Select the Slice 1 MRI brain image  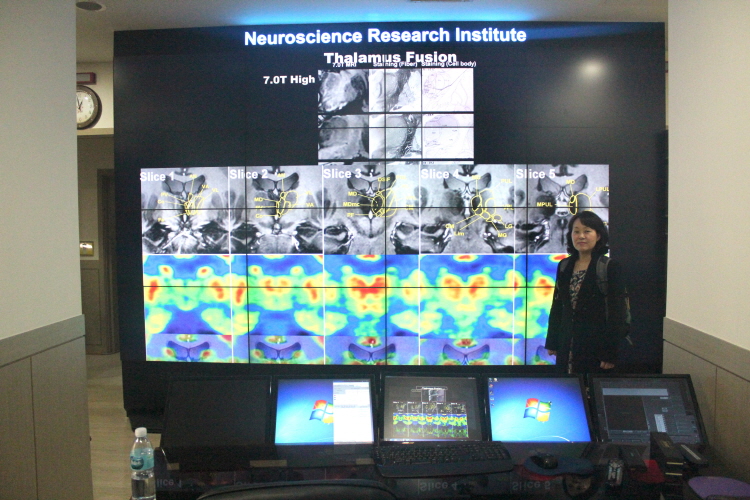pyautogui.click(x=185, y=210)
